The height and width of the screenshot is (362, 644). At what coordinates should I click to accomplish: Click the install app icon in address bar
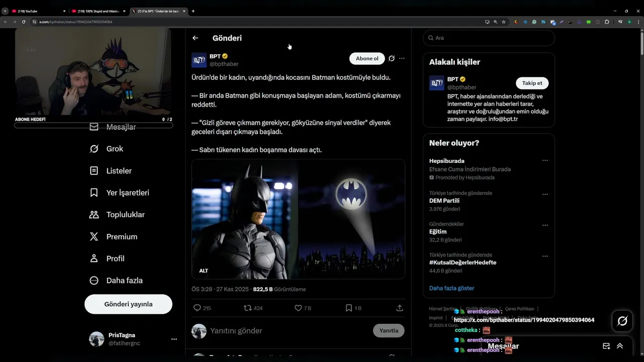click(488, 22)
